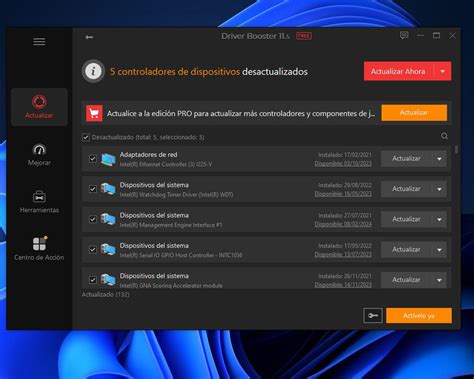Image resolution: width=474 pixels, height=379 pixels.
Task: Click orange Actualizar PRO upgrade button
Action: 414,113
